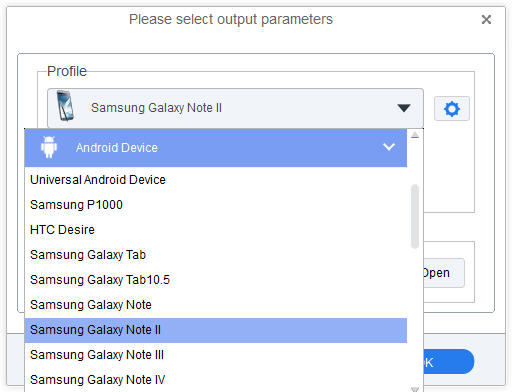Screen dimensions: 512x392
Task: Click the dropdown list scrollbar thumb
Action: pos(415,216)
